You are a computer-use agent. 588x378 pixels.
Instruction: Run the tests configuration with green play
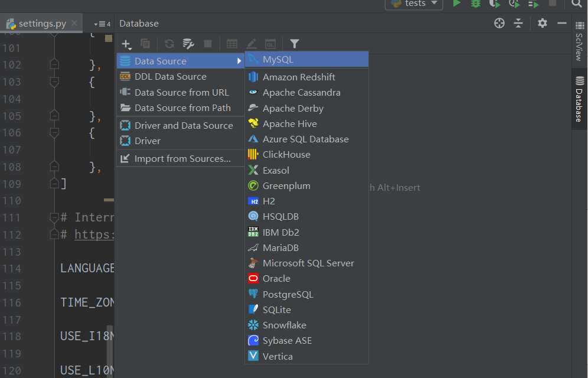[x=456, y=4]
